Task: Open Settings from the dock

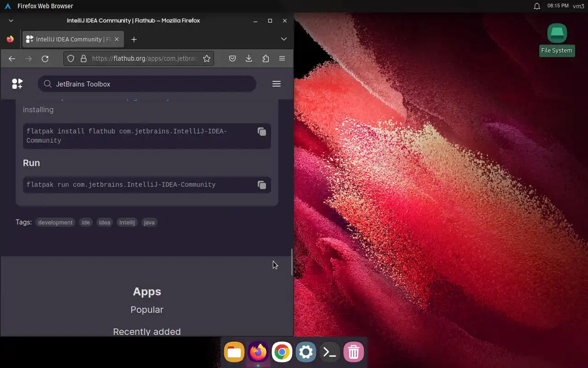Action: tap(306, 352)
